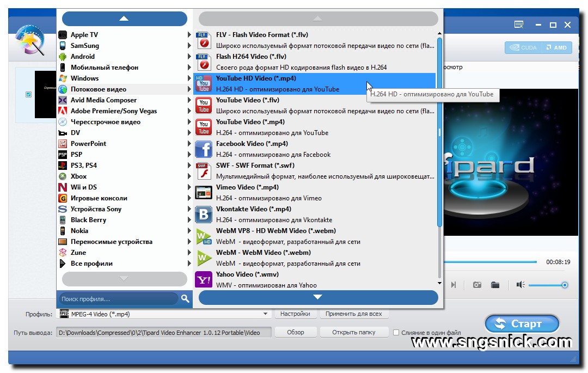This screenshot has width=588, height=373.
Task: Move category list down with lower arrow
Action: 125,279
